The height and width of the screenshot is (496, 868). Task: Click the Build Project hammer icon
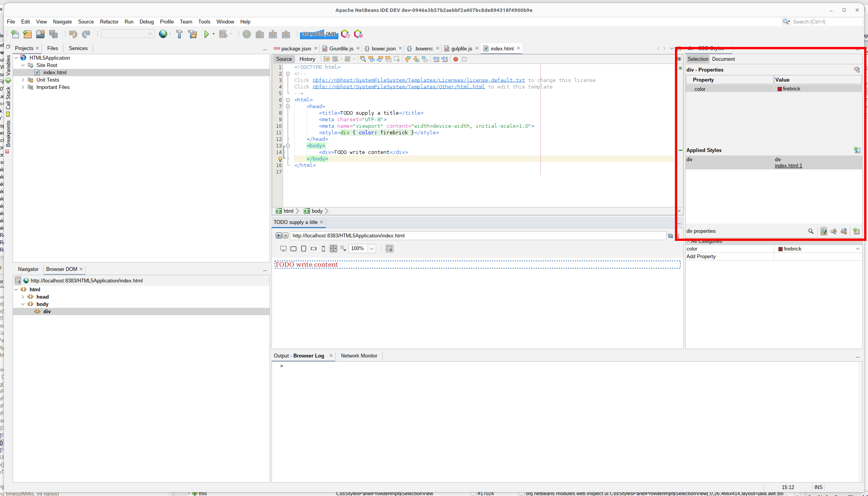pyautogui.click(x=179, y=34)
